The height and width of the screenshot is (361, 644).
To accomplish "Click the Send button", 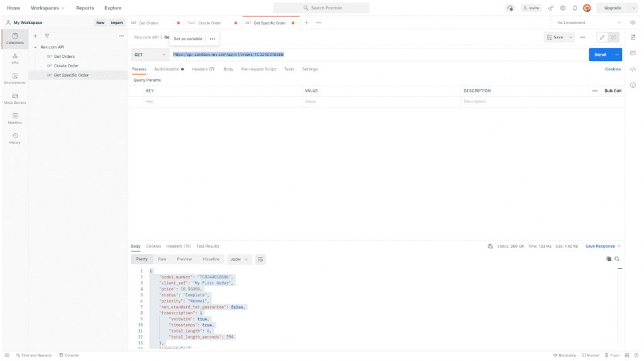I will click(x=601, y=55).
